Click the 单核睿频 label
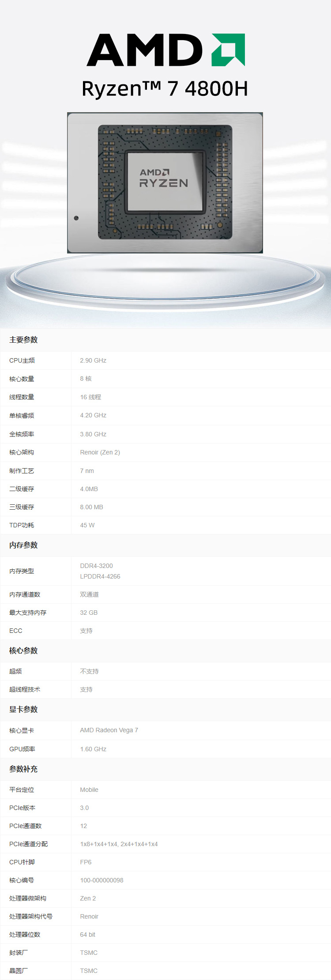331x980 pixels. tap(22, 416)
